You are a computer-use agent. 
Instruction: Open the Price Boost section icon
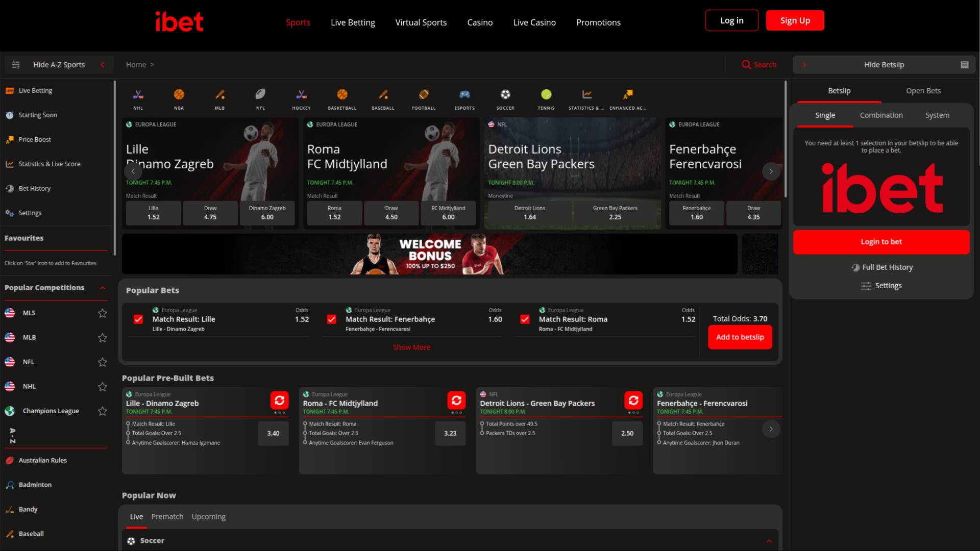point(10,139)
